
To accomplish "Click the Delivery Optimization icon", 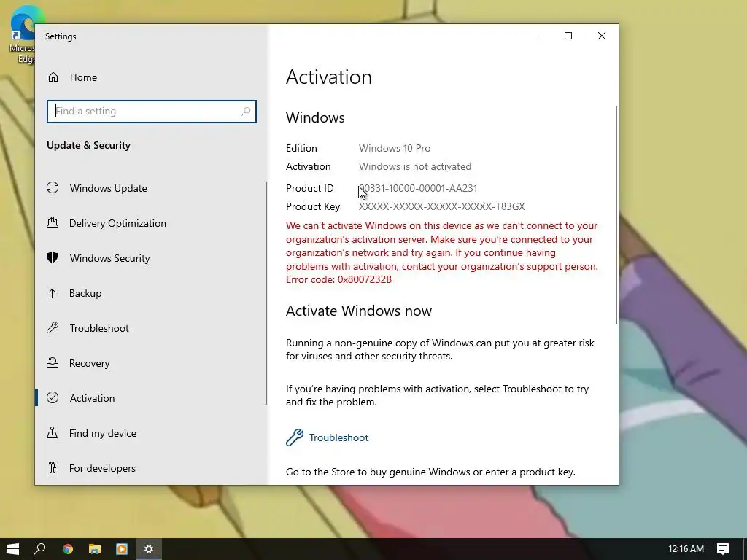I will 53,223.
